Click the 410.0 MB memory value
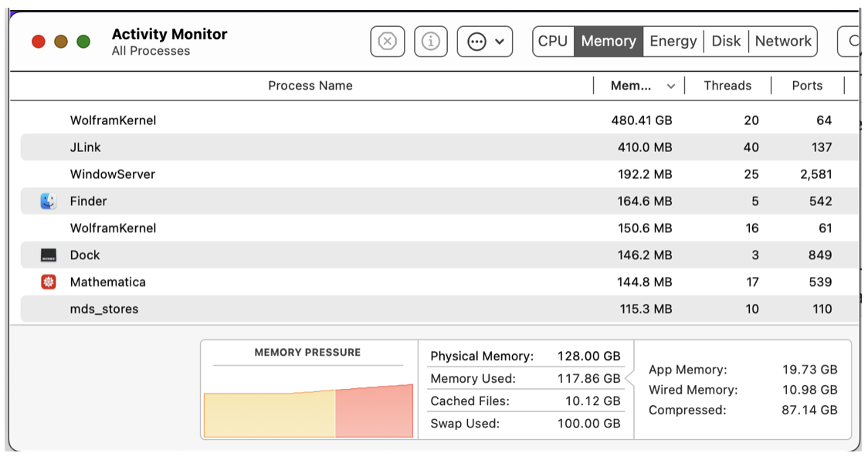Viewport: 868px width, 463px height. coord(645,147)
